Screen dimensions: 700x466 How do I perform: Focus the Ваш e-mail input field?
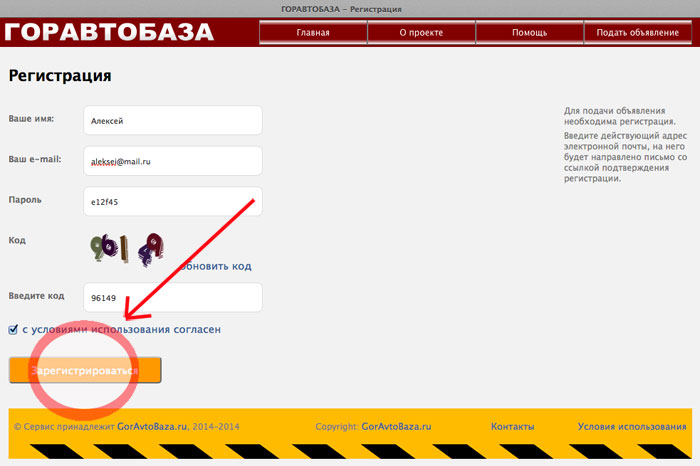(173, 161)
